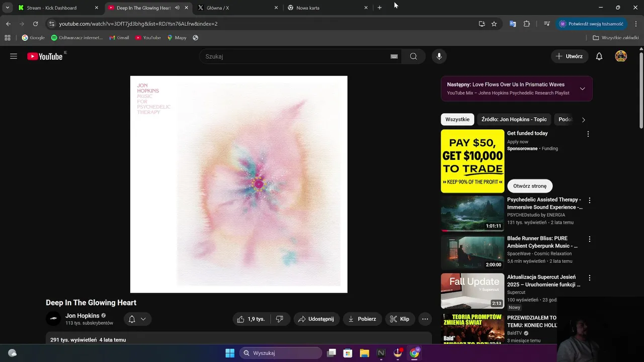
Task: Open Gmail bookmark
Action: [119, 38]
